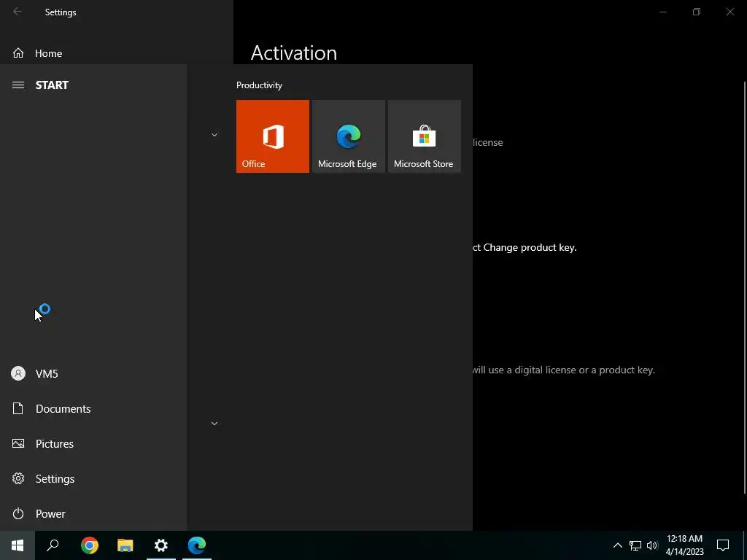Click the back arrow in Settings window
The height and width of the screenshot is (560, 747).
[x=18, y=12]
